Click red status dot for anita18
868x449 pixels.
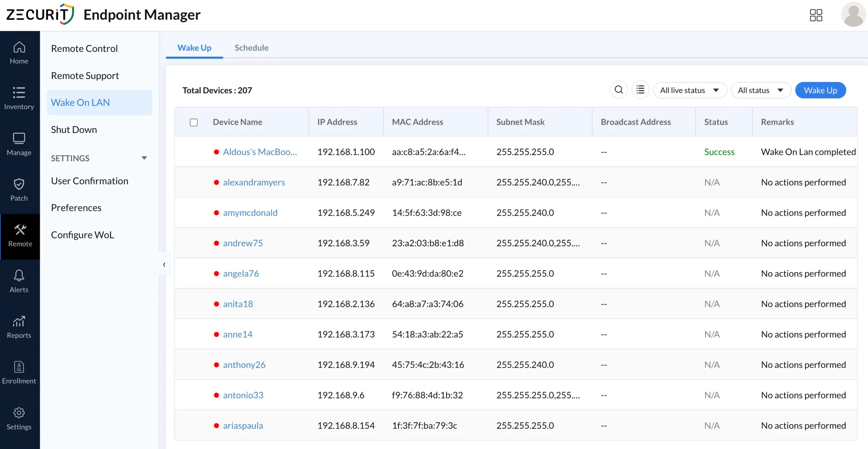pyautogui.click(x=216, y=304)
